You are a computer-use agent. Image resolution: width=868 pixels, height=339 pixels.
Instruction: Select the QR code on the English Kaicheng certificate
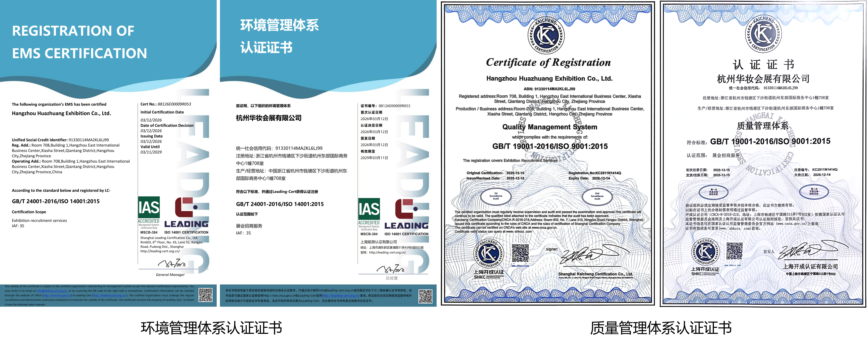520,253
